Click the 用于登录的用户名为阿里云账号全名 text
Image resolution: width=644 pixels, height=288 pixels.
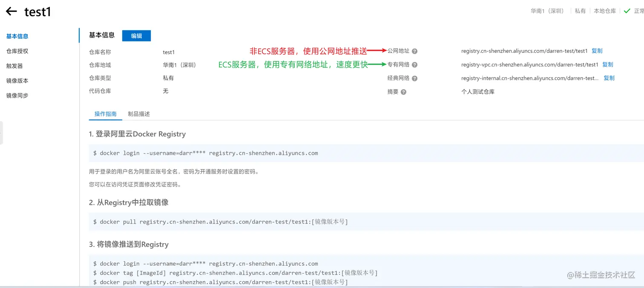[174, 172]
